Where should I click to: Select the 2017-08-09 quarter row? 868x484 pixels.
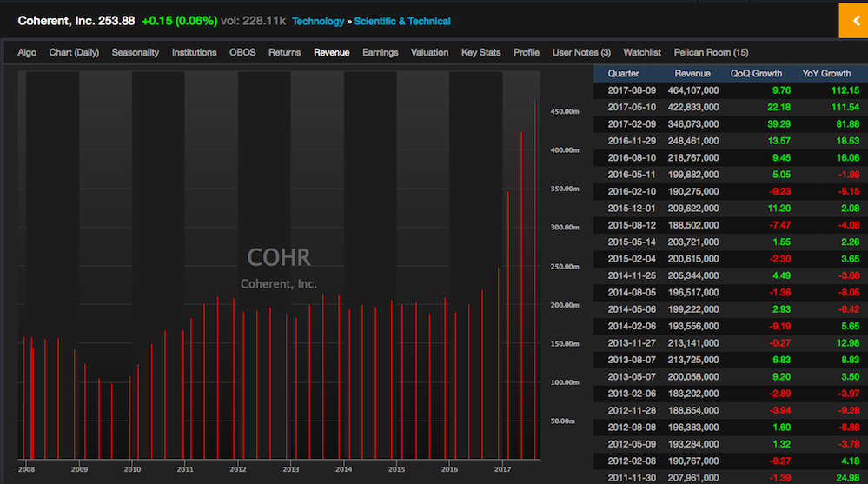(x=731, y=90)
